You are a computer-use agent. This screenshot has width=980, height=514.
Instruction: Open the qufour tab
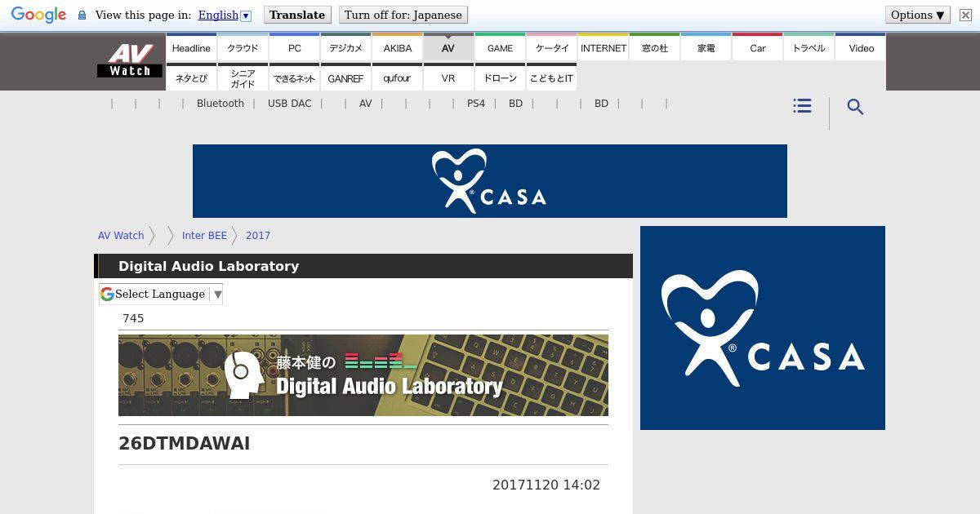pyautogui.click(x=397, y=78)
